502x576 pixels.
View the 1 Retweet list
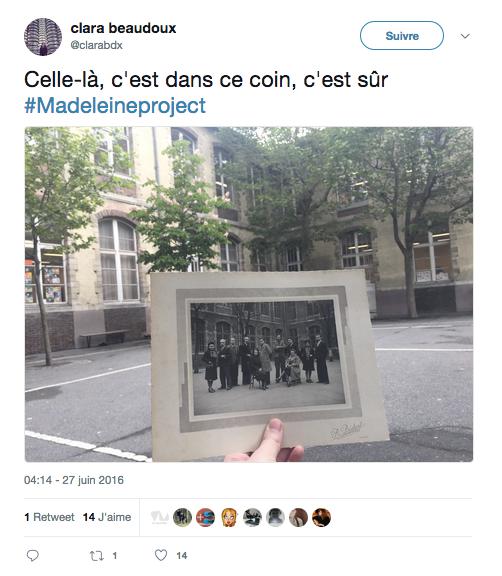pyautogui.click(x=49, y=517)
